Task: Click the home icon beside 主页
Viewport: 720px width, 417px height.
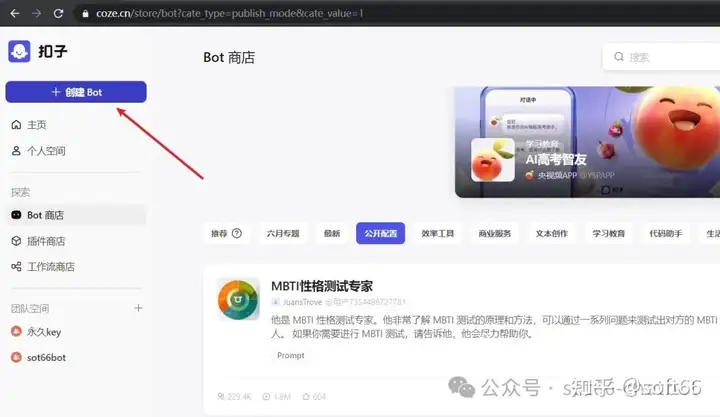Action: tap(16, 125)
